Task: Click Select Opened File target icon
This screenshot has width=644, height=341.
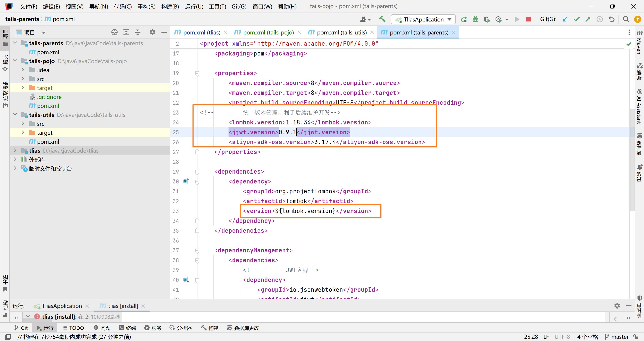Action: [114, 32]
